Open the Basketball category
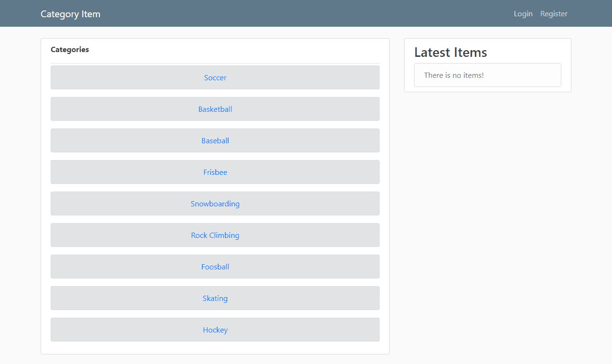 pyautogui.click(x=215, y=109)
